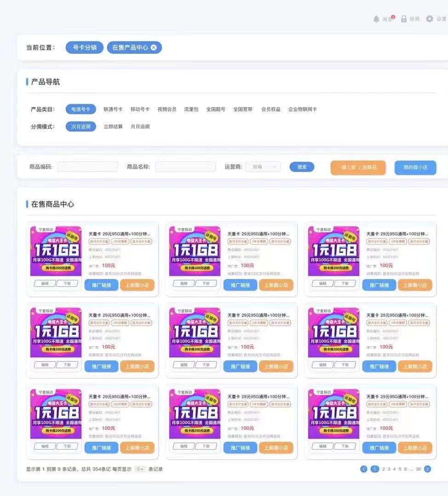
Task: Switch commission mode to 月月返佣
Action: click(140, 126)
